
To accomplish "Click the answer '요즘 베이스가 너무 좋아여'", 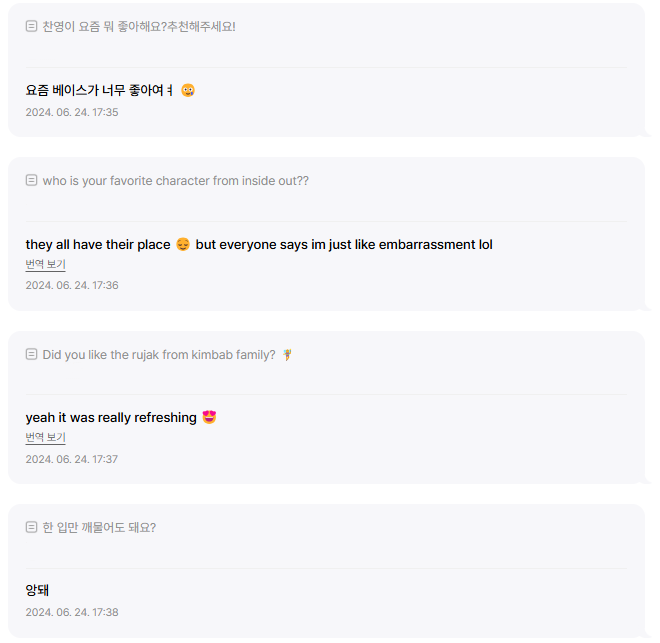I will (98, 90).
